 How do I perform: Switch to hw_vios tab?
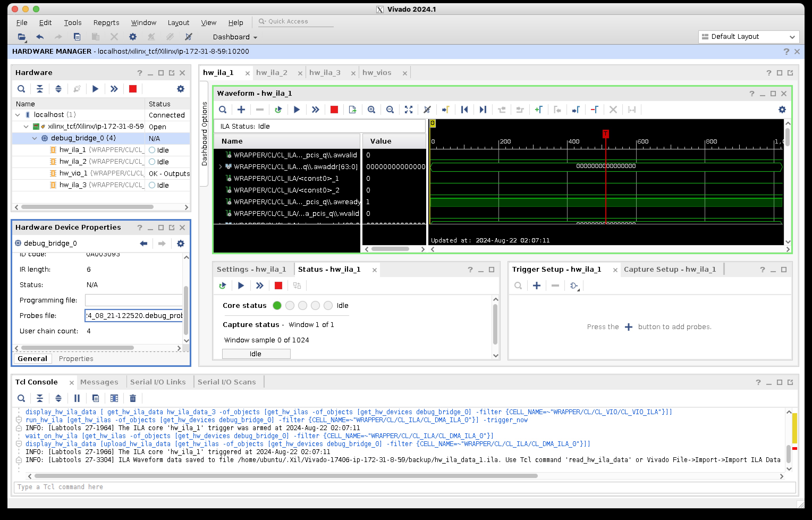click(x=377, y=73)
